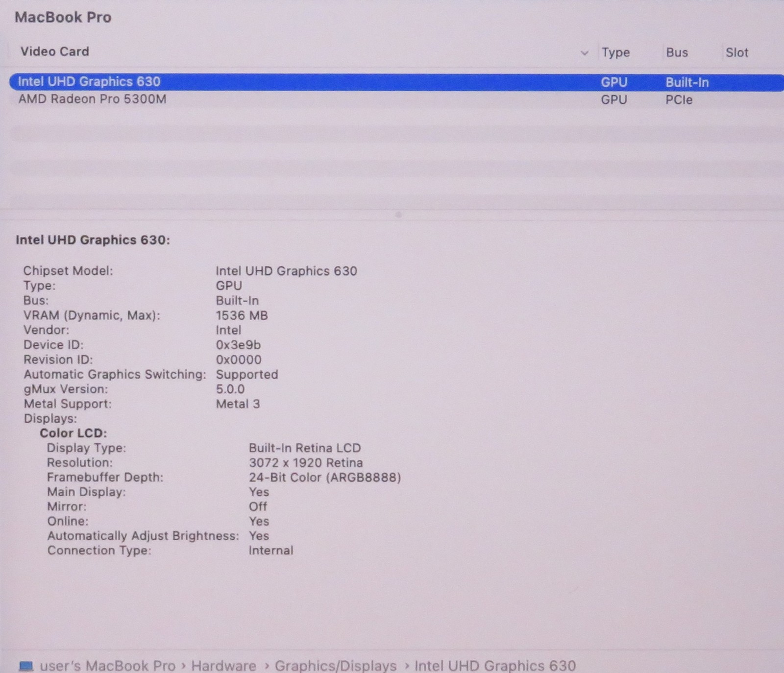The width and height of the screenshot is (784, 673).
Task: Click the MacBook Pro computer icon in path bar
Action: coord(26,666)
